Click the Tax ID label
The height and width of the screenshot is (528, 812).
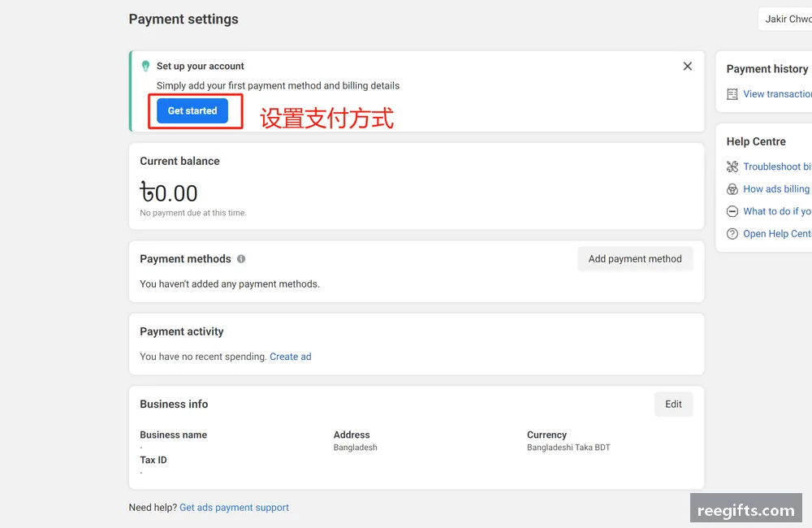[x=153, y=460]
